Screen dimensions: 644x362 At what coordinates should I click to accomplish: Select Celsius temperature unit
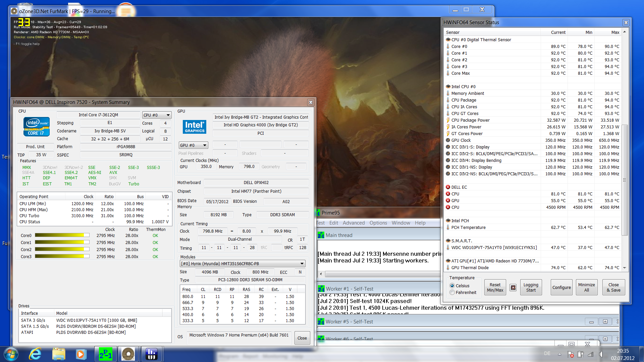[x=452, y=286]
